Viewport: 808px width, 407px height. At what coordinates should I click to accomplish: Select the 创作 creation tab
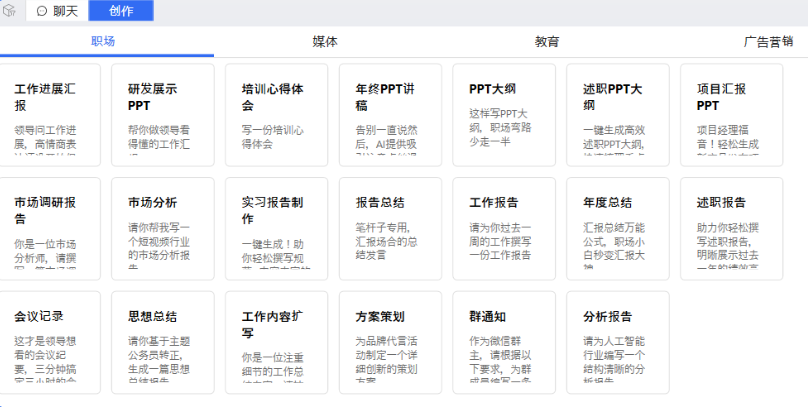pyautogui.click(x=121, y=11)
